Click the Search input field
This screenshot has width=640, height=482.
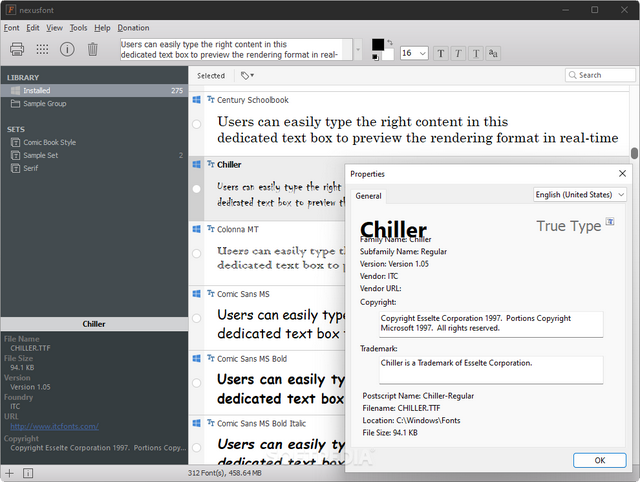[600, 75]
